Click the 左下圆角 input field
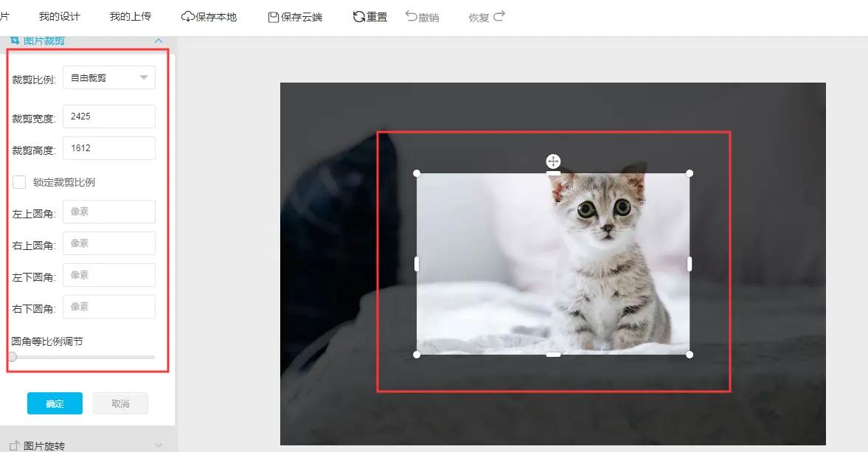The width and height of the screenshot is (868, 452). pos(109,275)
